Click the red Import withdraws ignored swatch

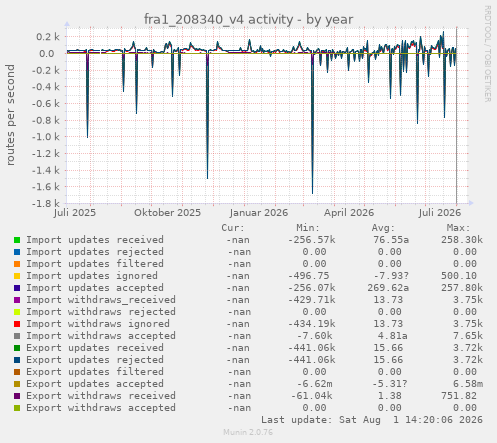pyautogui.click(x=17, y=324)
